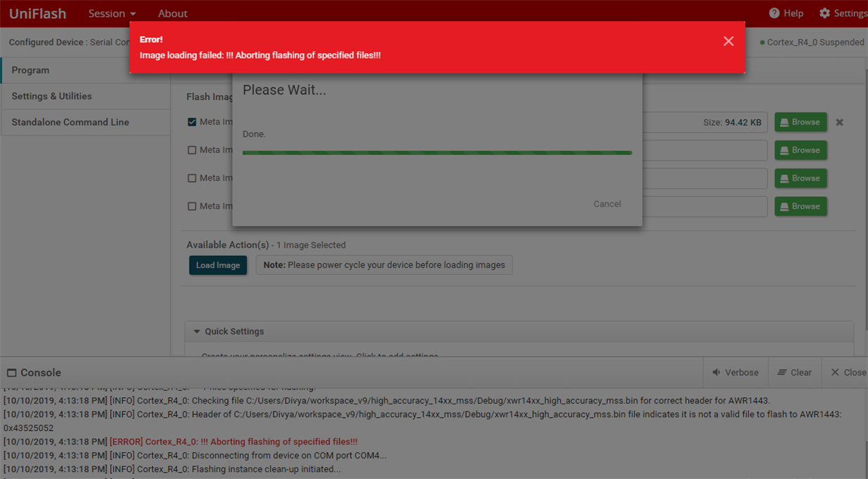Select the Settings & Utilities tab
The width and height of the screenshot is (868, 479).
point(85,96)
